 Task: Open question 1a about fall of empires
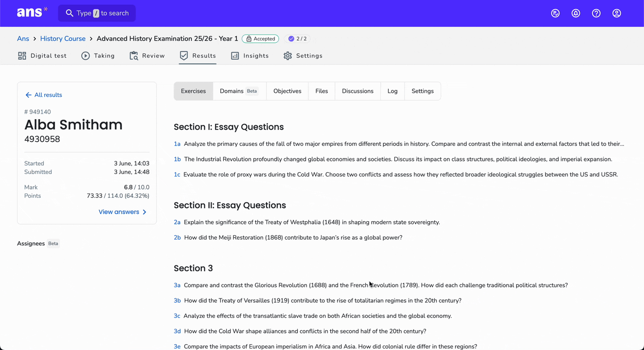click(399, 144)
